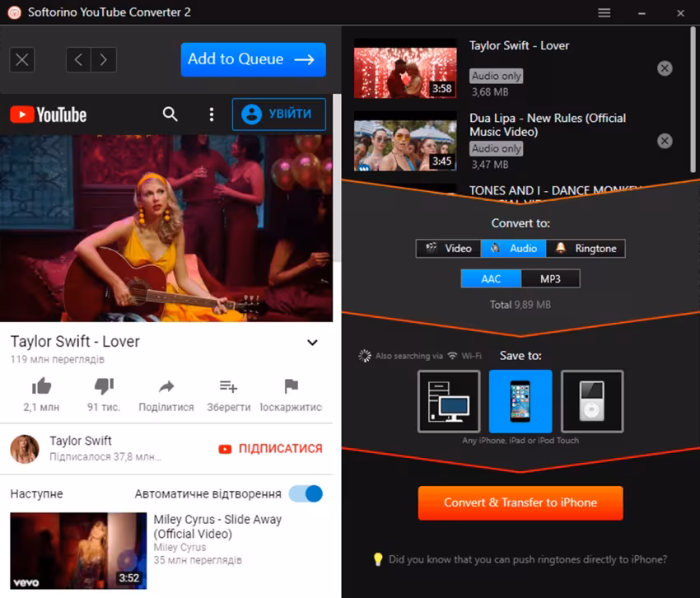Click the Total 9,89 MB label
This screenshot has height=598, width=700.
point(520,305)
